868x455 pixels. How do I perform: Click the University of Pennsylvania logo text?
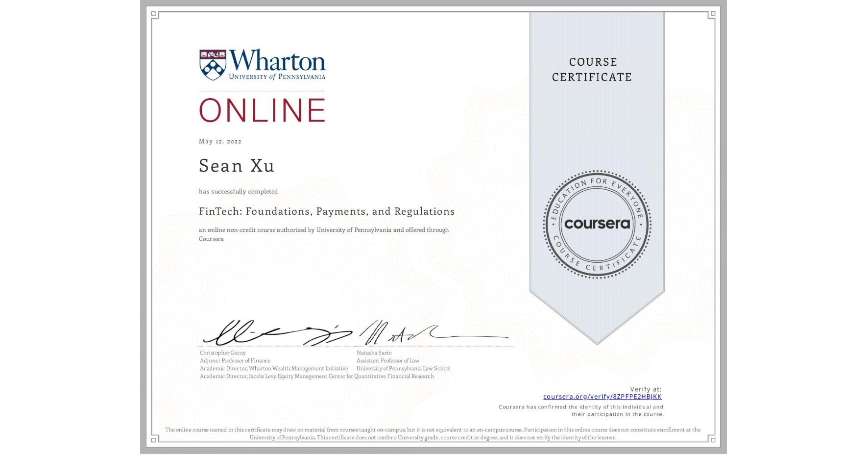point(277,77)
